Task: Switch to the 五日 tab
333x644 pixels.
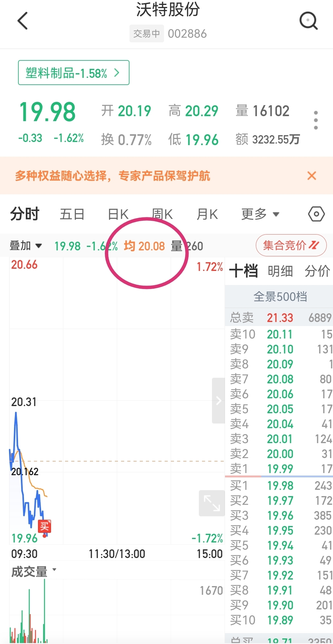Action: [72, 214]
